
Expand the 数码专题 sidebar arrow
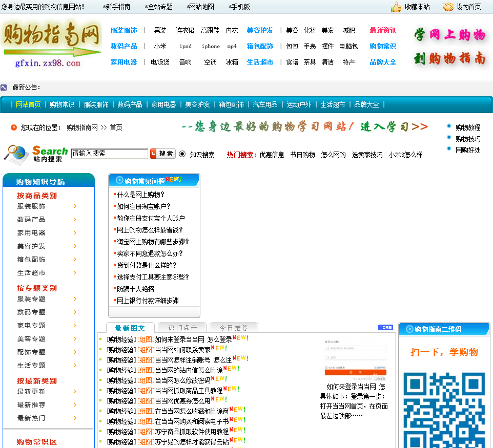(x=75, y=312)
